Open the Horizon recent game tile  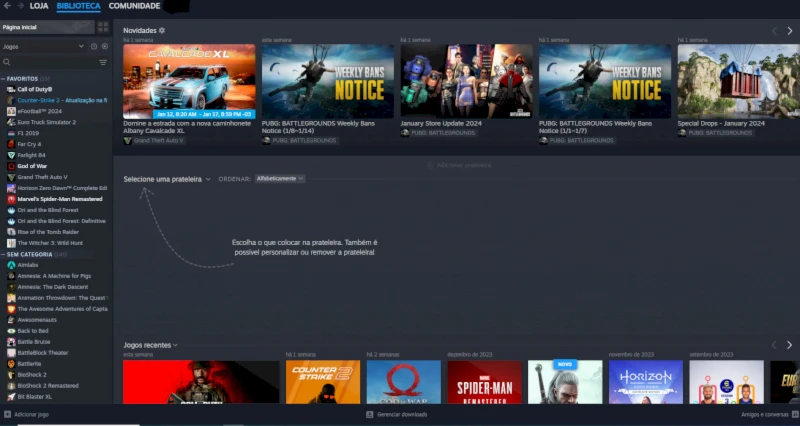coord(646,382)
